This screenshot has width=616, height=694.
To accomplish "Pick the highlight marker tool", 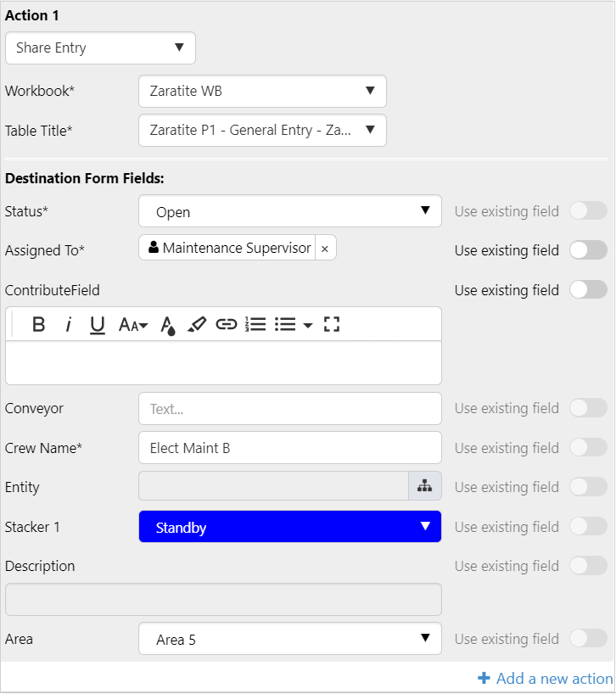I will coord(197,324).
